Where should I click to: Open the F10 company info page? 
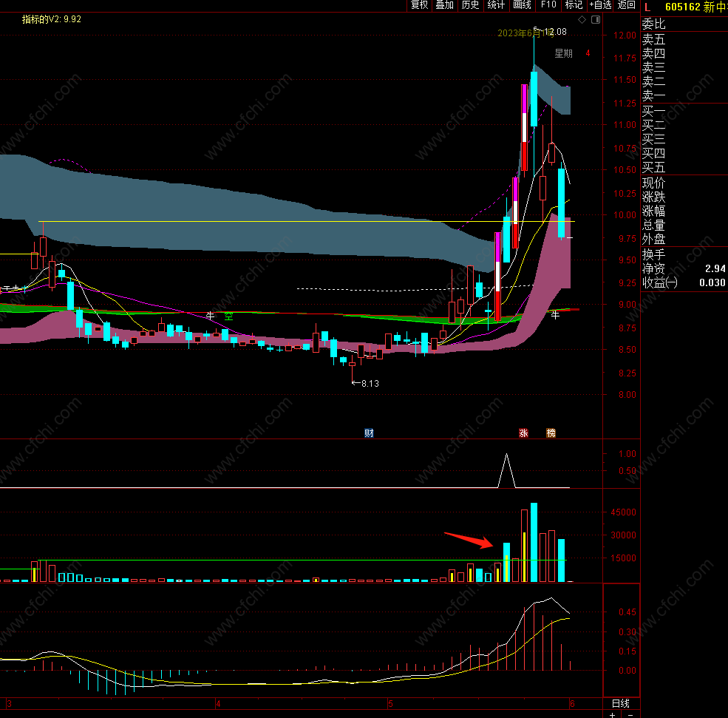pos(548,5)
